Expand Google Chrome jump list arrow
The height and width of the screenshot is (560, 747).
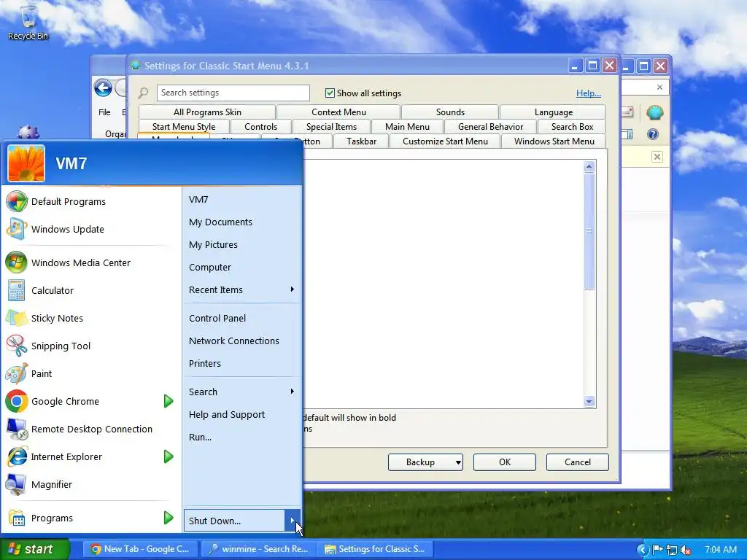click(169, 401)
